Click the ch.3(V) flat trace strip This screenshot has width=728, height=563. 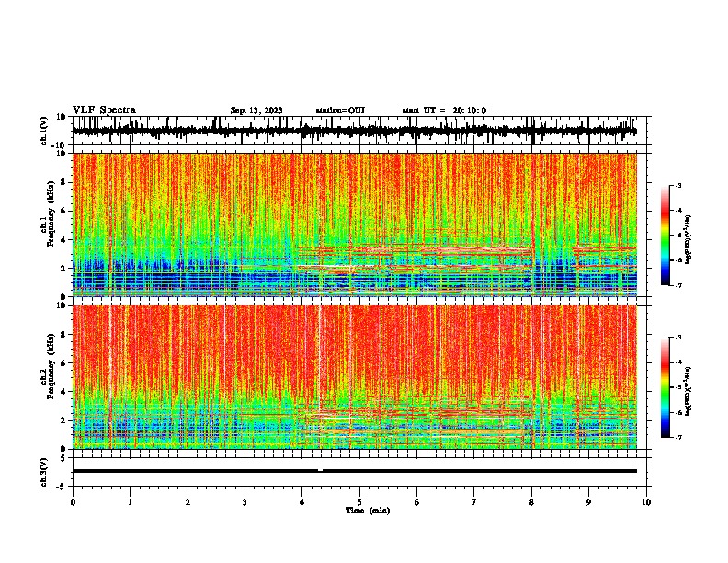[359, 472]
